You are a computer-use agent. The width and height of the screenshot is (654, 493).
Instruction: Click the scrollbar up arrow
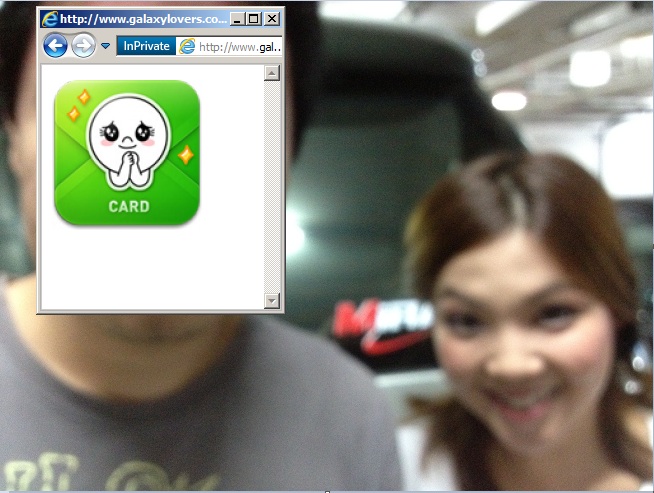tap(272, 73)
